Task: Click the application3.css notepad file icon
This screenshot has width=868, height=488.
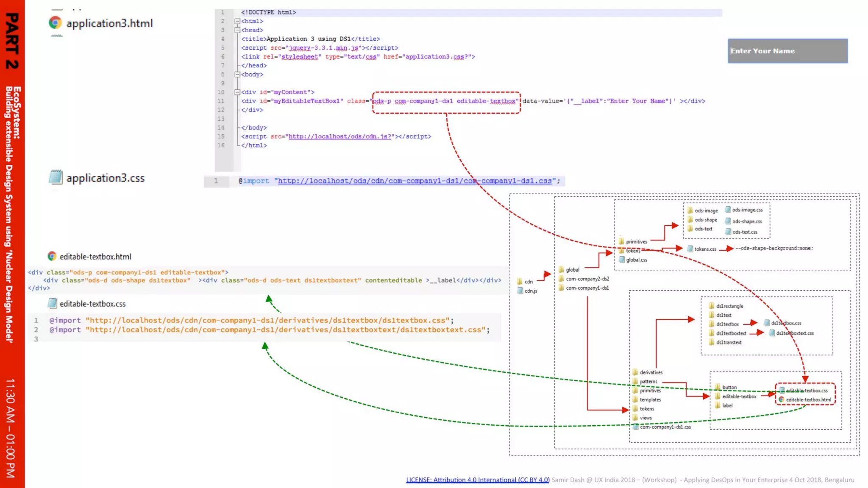Action: pyautogui.click(x=56, y=177)
